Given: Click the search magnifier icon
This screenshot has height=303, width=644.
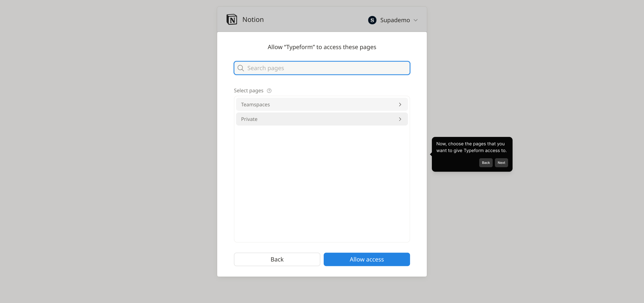Looking at the screenshot, I should (x=241, y=68).
